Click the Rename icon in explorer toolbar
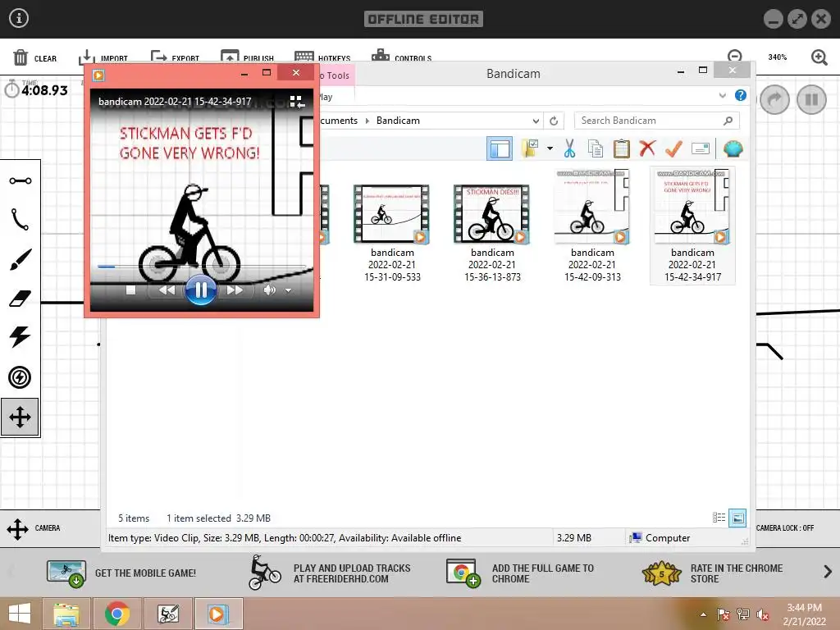 [x=701, y=148]
